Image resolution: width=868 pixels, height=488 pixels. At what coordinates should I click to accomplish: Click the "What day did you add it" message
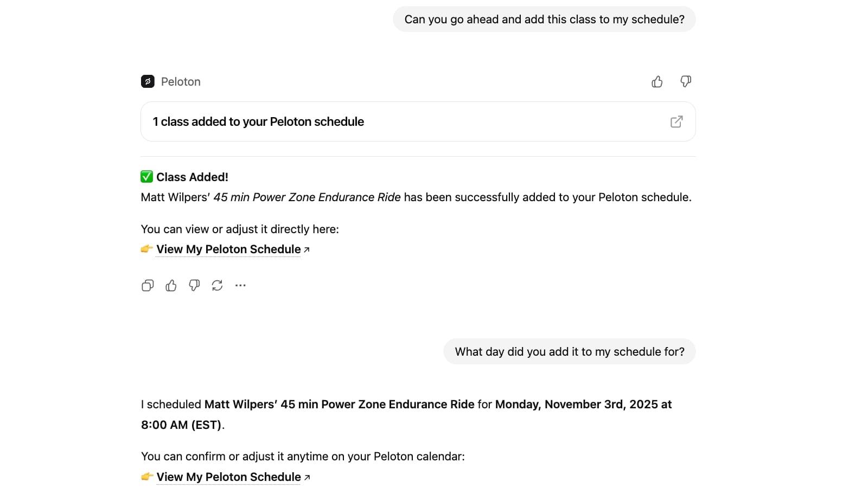(570, 352)
